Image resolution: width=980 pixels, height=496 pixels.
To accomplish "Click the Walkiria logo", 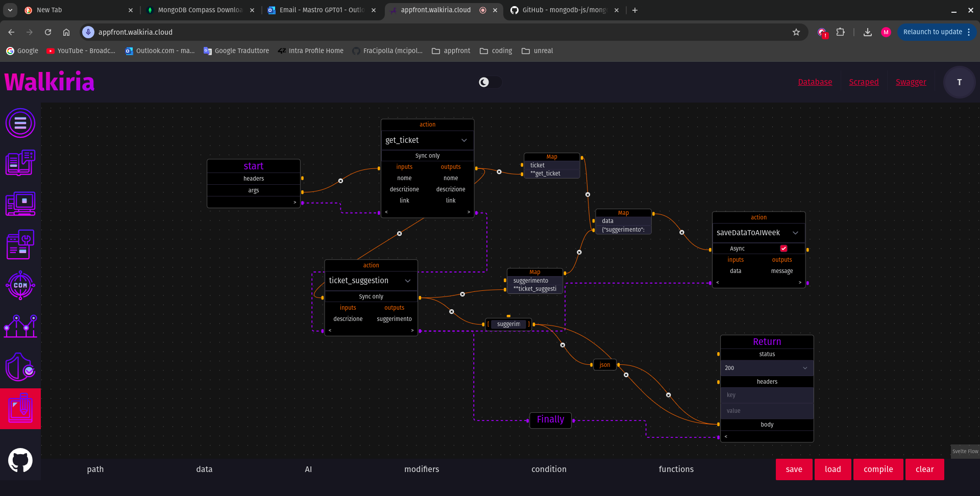I will click(x=50, y=82).
